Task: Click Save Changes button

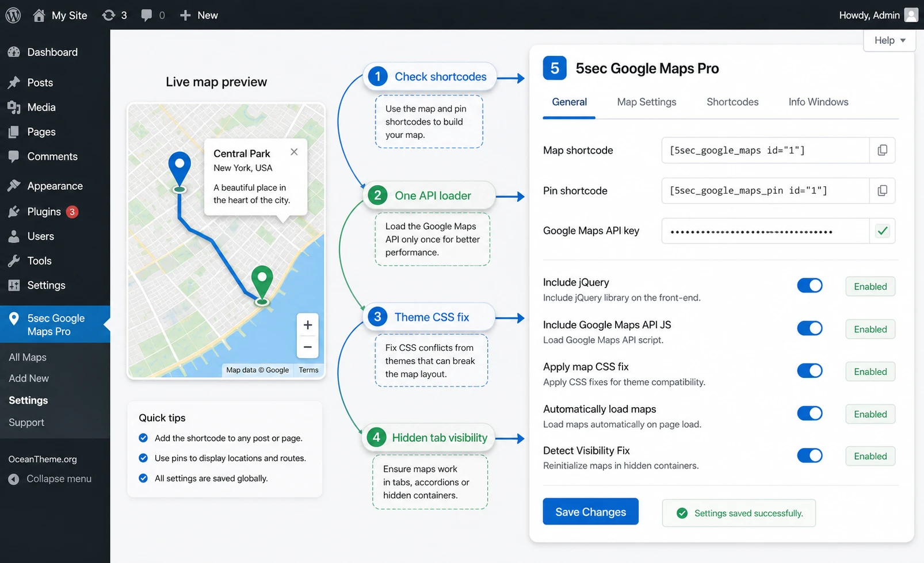Action: pos(590,512)
